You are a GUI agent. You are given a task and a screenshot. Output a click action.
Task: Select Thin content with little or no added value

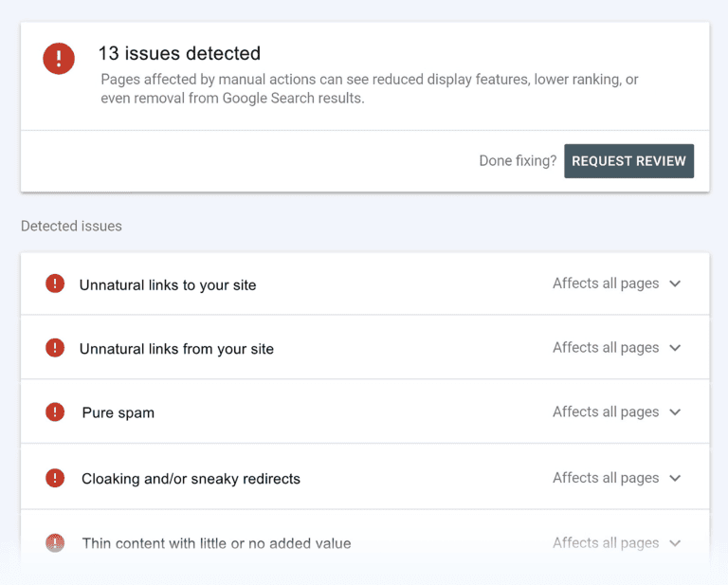pos(216,543)
